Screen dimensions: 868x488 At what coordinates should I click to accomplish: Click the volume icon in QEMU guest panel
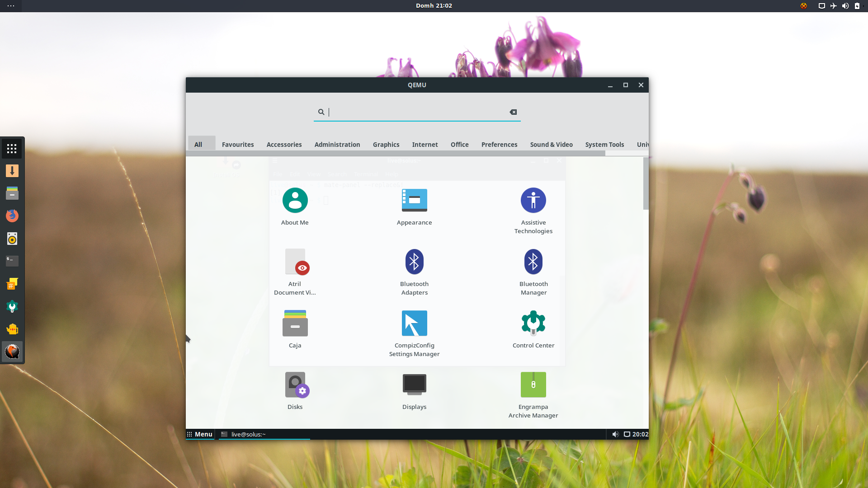click(615, 434)
